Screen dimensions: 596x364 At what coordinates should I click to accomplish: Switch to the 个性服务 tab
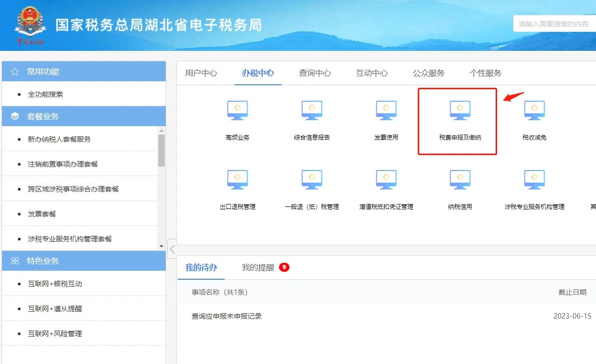tap(486, 73)
